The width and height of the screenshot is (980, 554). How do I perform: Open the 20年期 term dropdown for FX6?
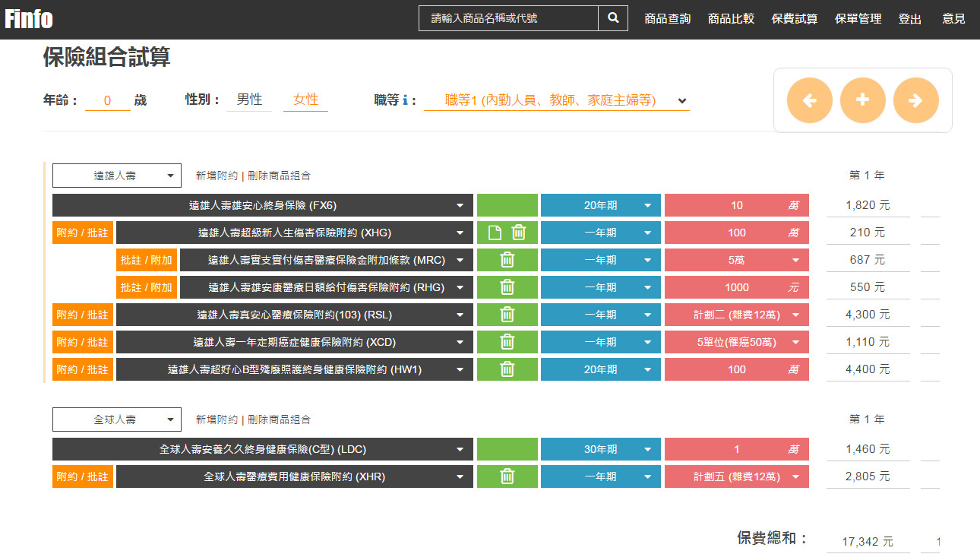[x=601, y=205]
